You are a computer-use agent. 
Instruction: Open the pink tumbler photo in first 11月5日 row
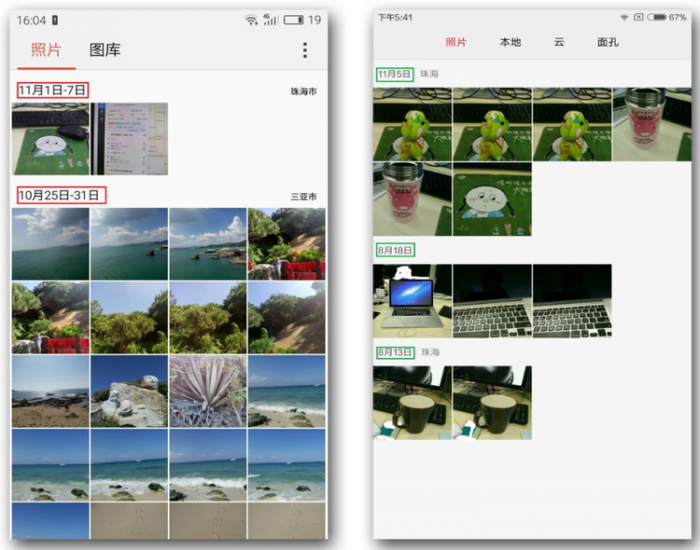click(x=652, y=124)
